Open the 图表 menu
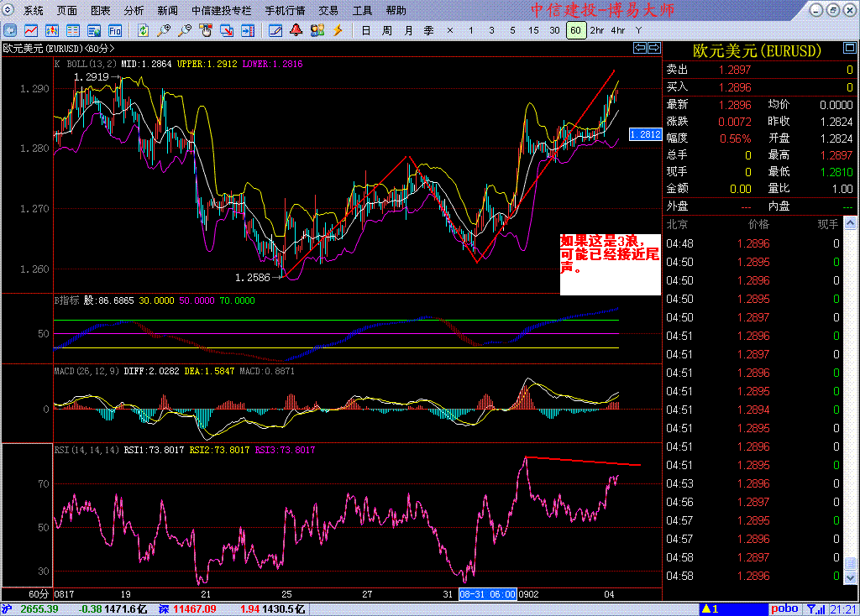The height and width of the screenshot is (616, 860). click(101, 10)
